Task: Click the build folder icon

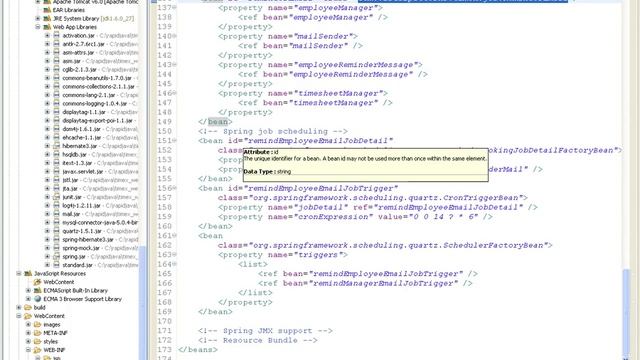Action: pos(28,307)
